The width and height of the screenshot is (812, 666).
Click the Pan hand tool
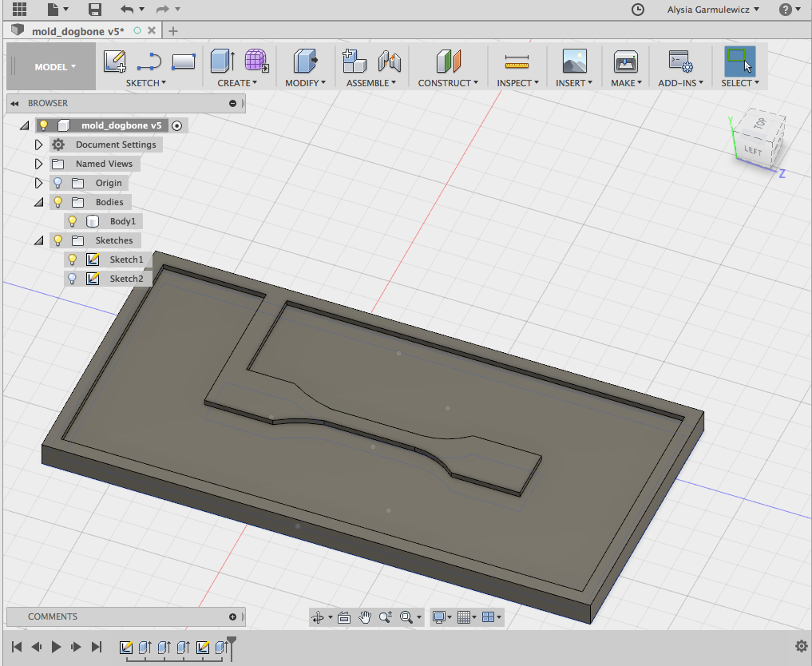(365, 617)
